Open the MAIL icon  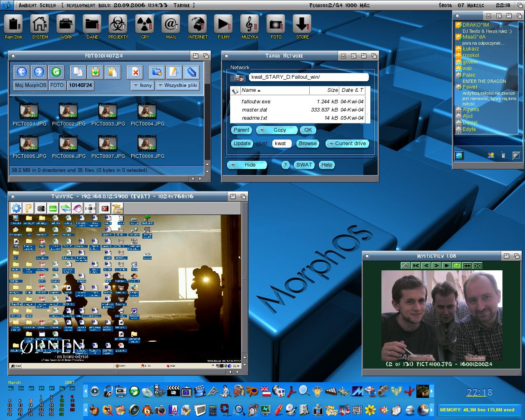[171, 27]
